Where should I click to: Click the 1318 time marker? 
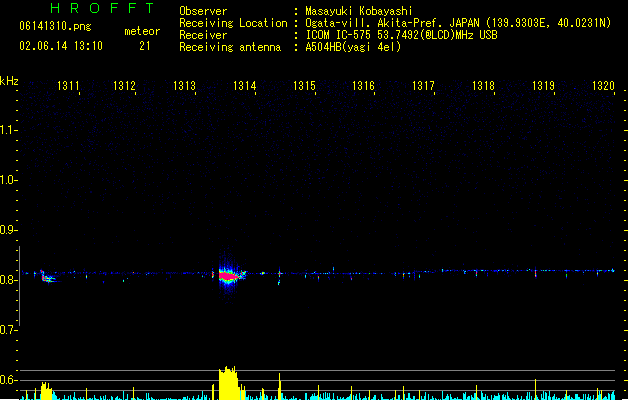[483, 86]
